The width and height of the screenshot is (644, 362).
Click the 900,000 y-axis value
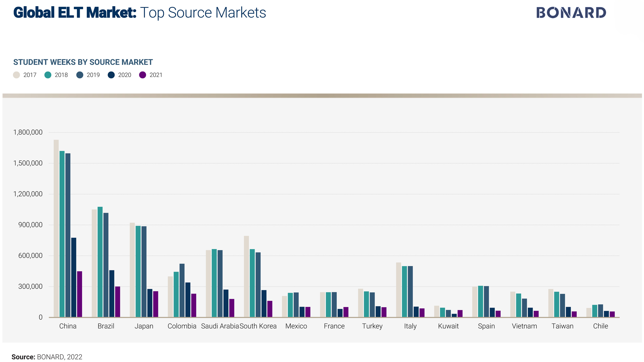coord(30,225)
